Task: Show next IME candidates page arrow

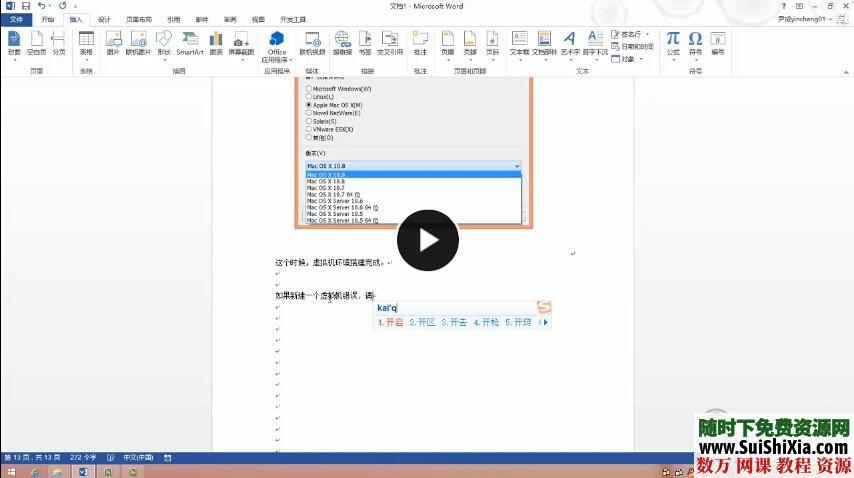Action: [x=546, y=322]
